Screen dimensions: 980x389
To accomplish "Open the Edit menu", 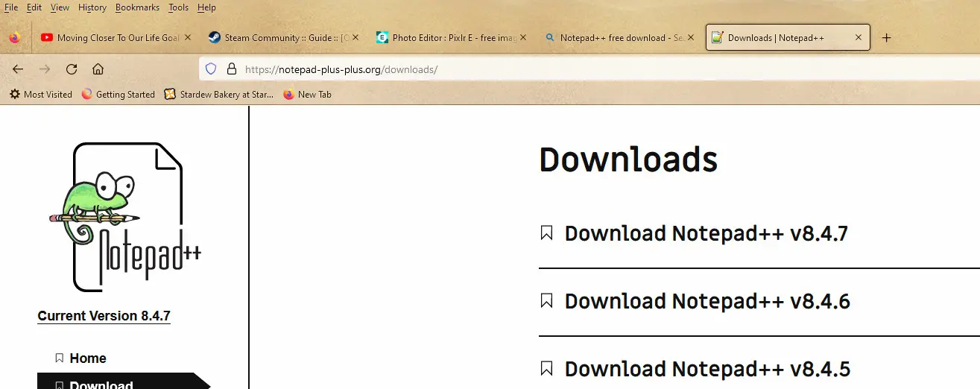I will click(34, 7).
